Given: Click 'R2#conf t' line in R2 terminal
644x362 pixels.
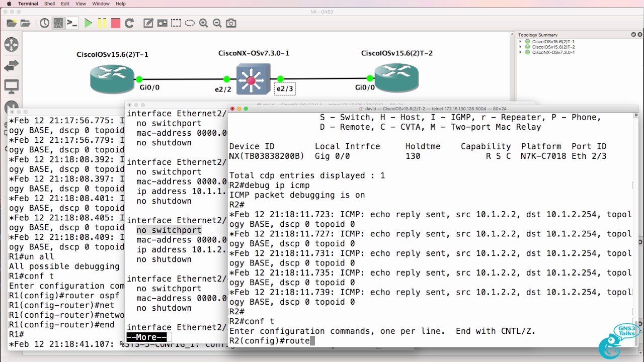Looking at the screenshot, I should pyautogui.click(x=252, y=321).
